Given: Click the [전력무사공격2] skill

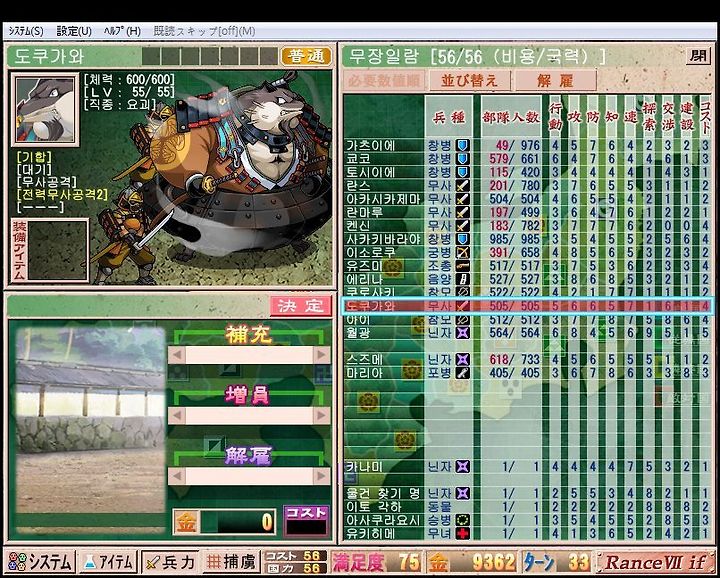Looking at the screenshot, I should 62,195.
